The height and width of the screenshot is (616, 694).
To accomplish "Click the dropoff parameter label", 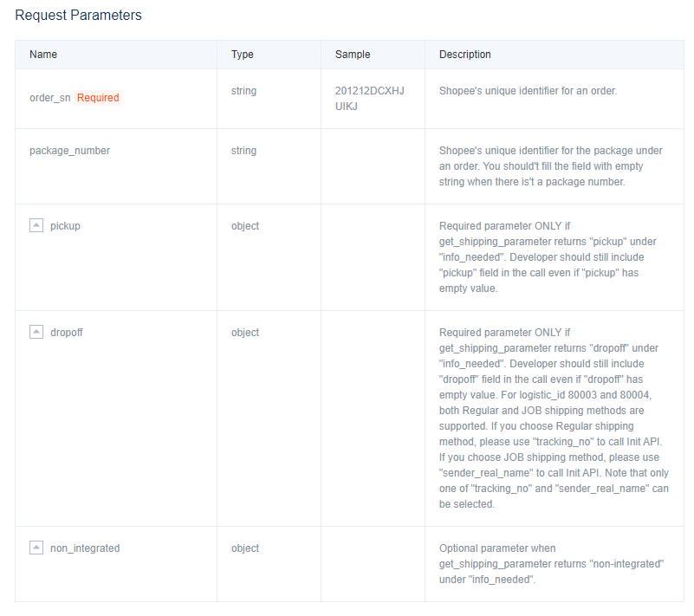I will [67, 333].
